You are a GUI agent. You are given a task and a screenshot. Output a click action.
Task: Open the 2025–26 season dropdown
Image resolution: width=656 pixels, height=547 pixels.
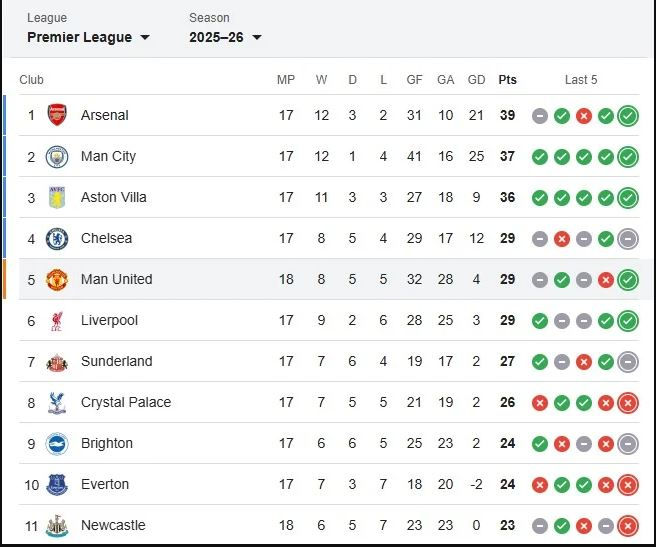click(x=225, y=37)
